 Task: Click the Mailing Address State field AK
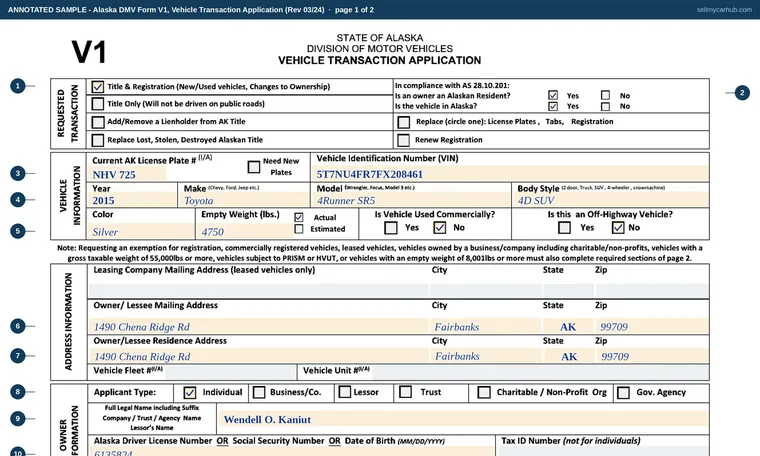[x=568, y=326]
